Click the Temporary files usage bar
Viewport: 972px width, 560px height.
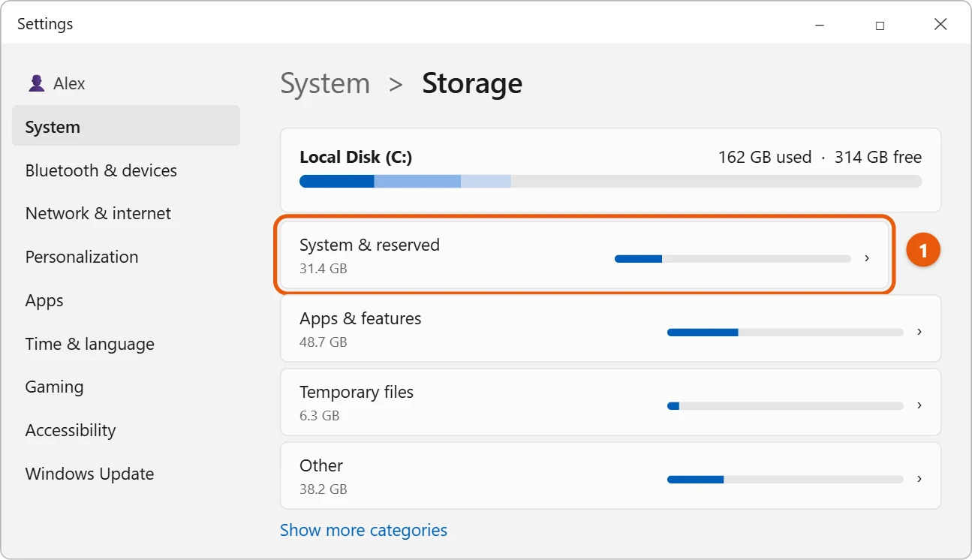(785, 406)
